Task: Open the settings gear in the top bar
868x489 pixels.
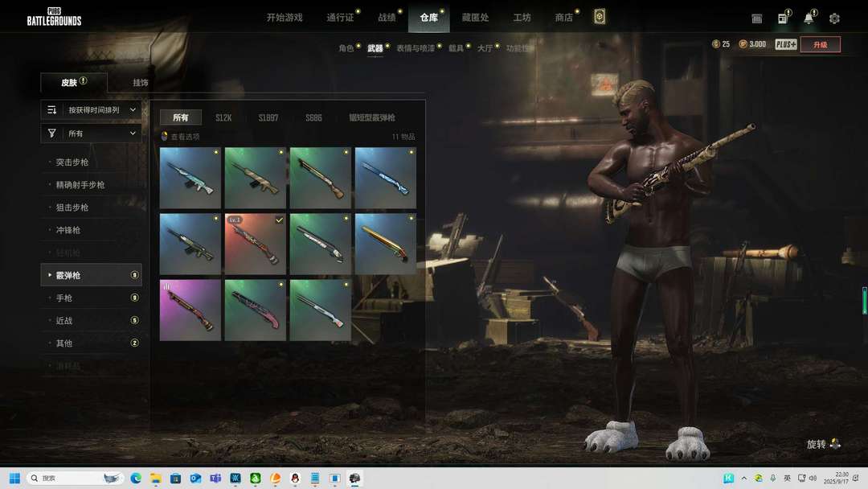Action: pos(834,18)
